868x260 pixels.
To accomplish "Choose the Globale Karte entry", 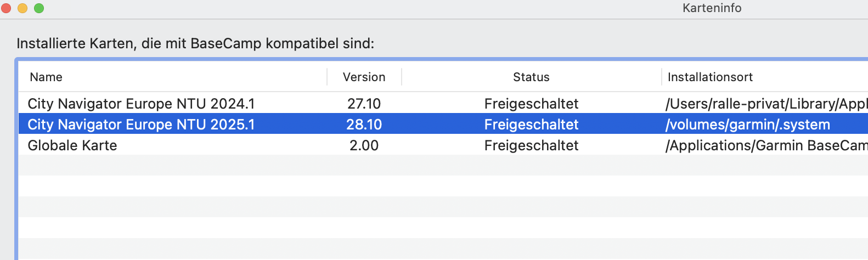I will coord(72,145).
